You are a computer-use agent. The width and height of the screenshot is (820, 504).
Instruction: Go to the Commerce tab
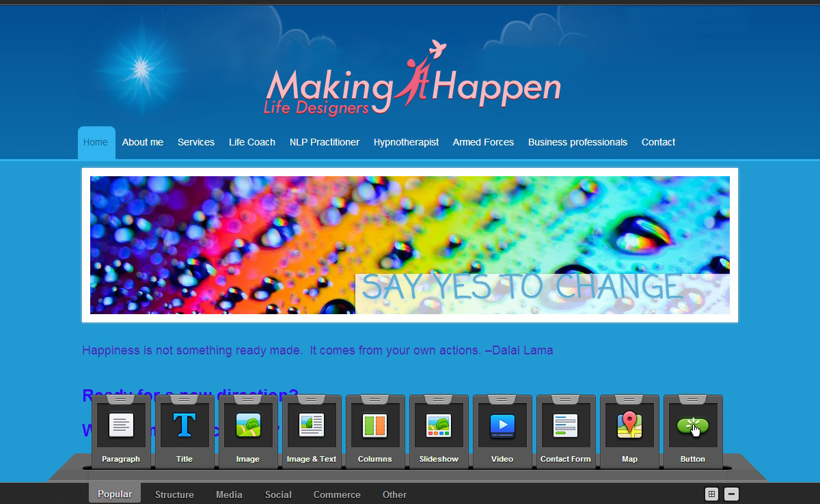pyautogui.click(x=337, y=494)
